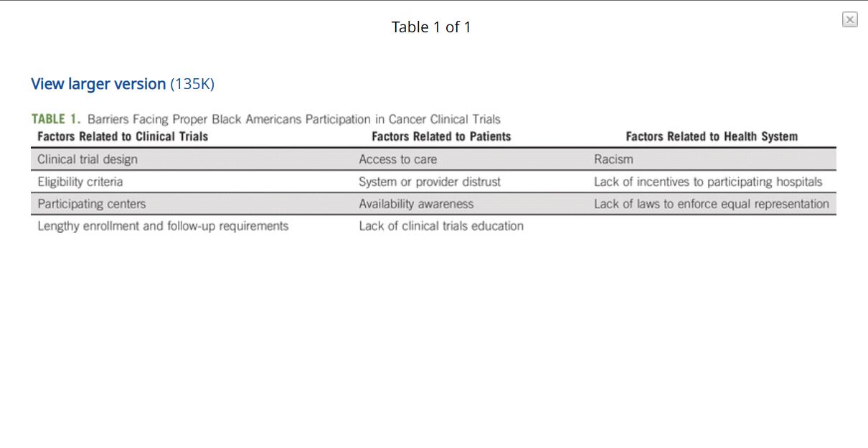Viewport: 868px width, 448px height.
Task: Click the Barriers Facing Proper Black Americans caption
Action: click(294, 119)
